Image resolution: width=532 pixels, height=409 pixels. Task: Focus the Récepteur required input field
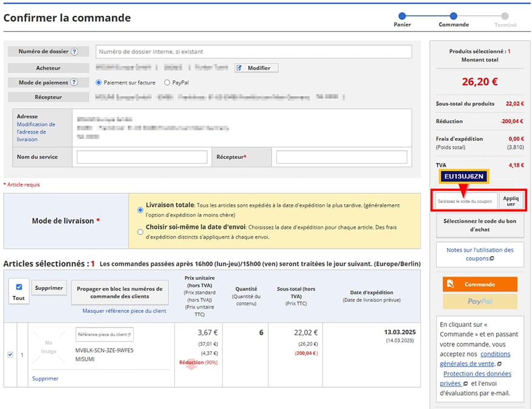click(x=342, y=157)
